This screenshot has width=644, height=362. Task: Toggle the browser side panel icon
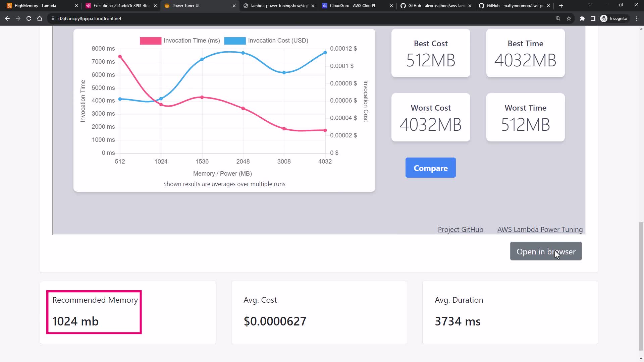click(593, 18)
